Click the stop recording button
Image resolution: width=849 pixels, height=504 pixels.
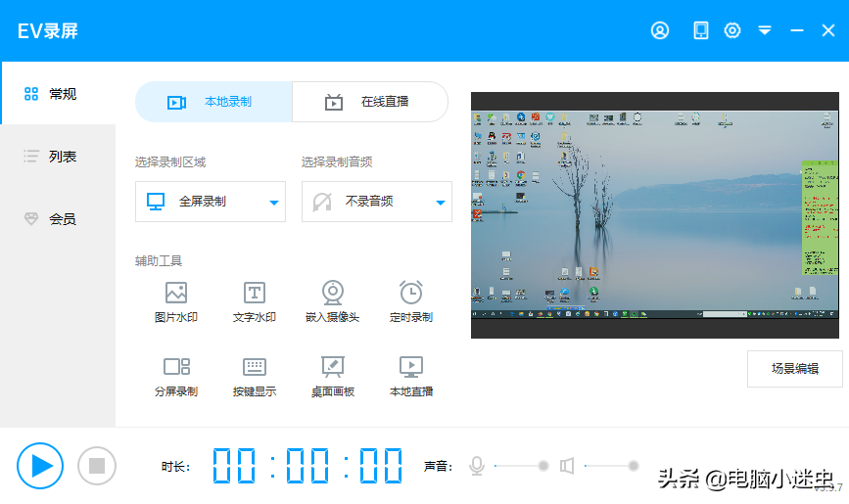point(97,466)
